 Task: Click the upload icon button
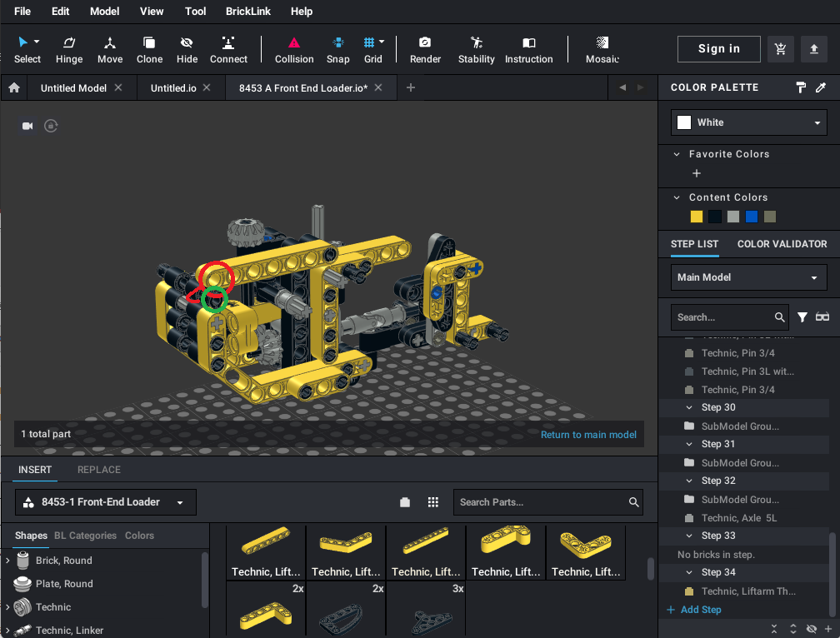(x=813, y=49)
